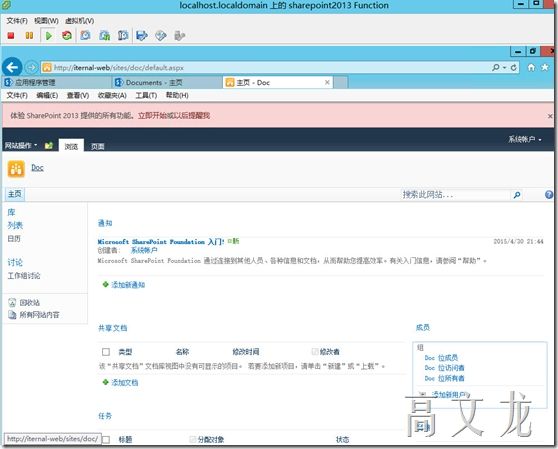Image resolution: width=558 pixels, height=449 pixels.
Task: Click the reset virtual machine icon
Action: click(67, 36)
